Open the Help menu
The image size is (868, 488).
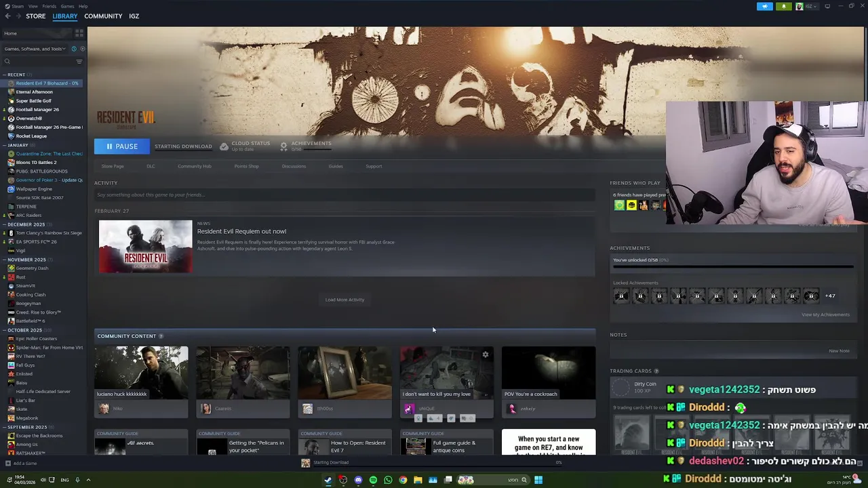pos(83,6)
